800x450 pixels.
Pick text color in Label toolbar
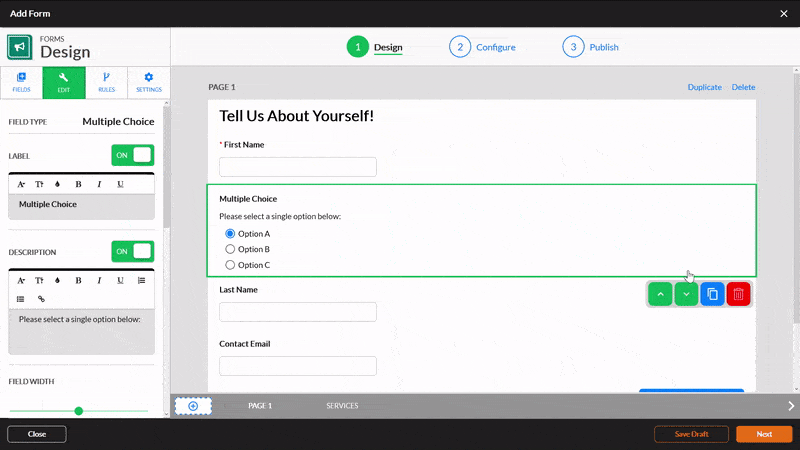coord(57,184)
